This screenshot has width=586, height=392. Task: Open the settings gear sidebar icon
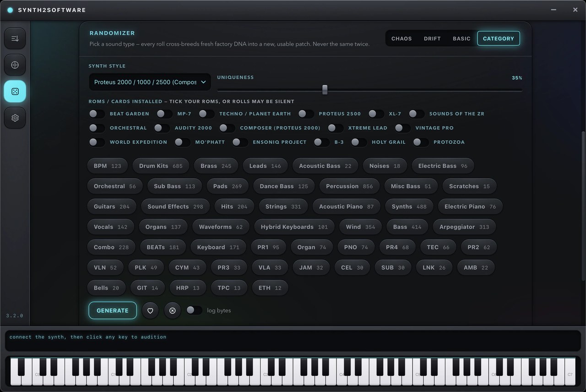pyautogui.click(x=15, y=118)
